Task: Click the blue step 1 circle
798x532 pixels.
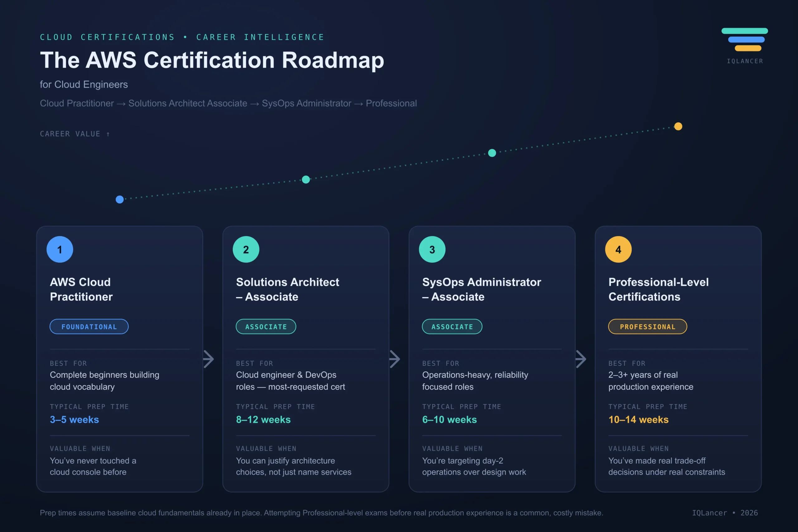Action: coord(60,249)
